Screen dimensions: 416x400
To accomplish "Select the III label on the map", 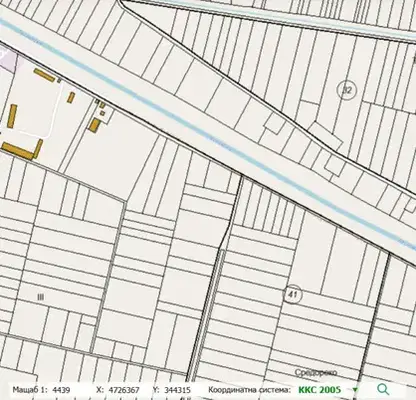I will point(40,297).
